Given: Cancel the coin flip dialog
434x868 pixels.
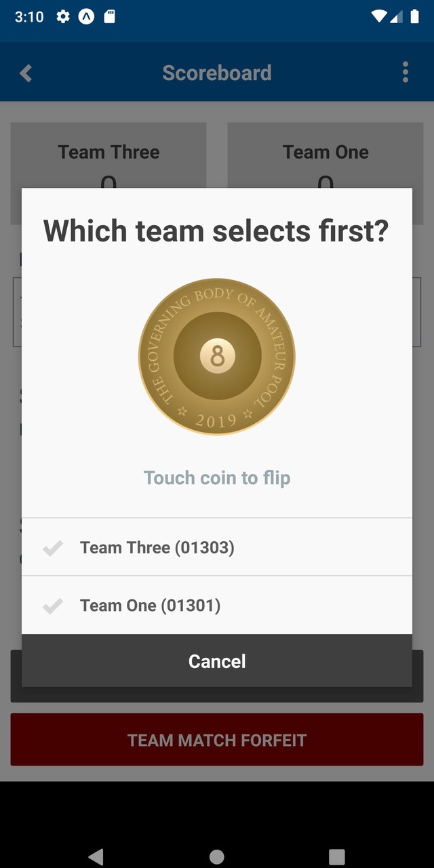Looking at the screenshot, I should point(217,661).
